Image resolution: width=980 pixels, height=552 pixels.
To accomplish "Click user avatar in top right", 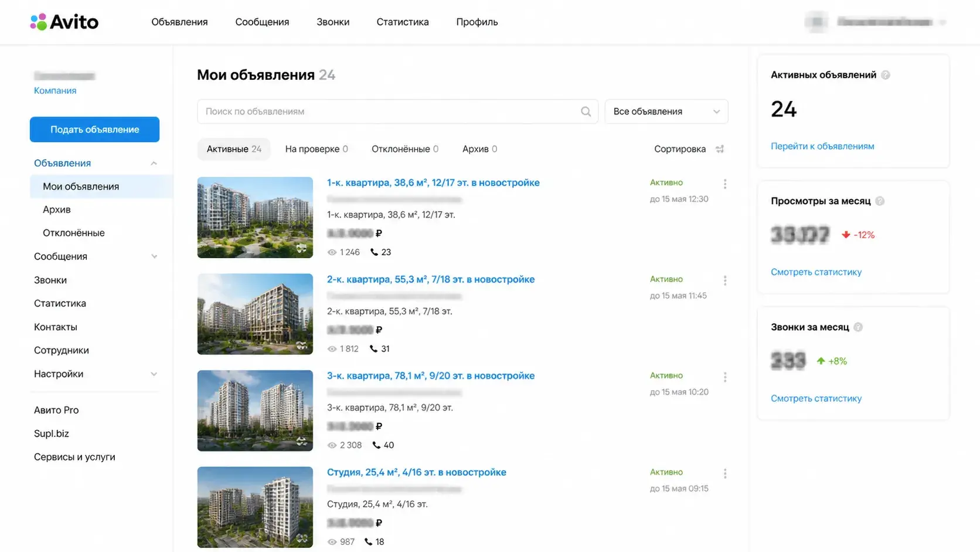I will [816, 22].
